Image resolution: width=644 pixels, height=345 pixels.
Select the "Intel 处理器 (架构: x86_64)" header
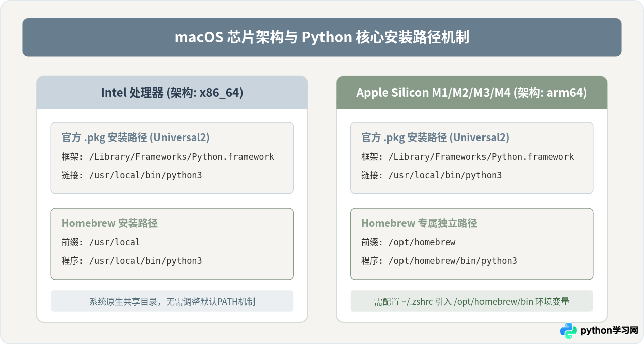coord(172,93)
